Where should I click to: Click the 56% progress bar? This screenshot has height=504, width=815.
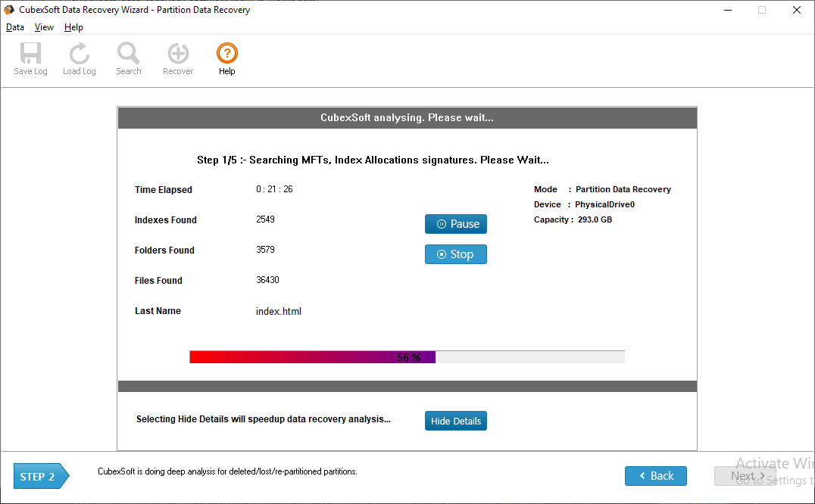(407, 357)
